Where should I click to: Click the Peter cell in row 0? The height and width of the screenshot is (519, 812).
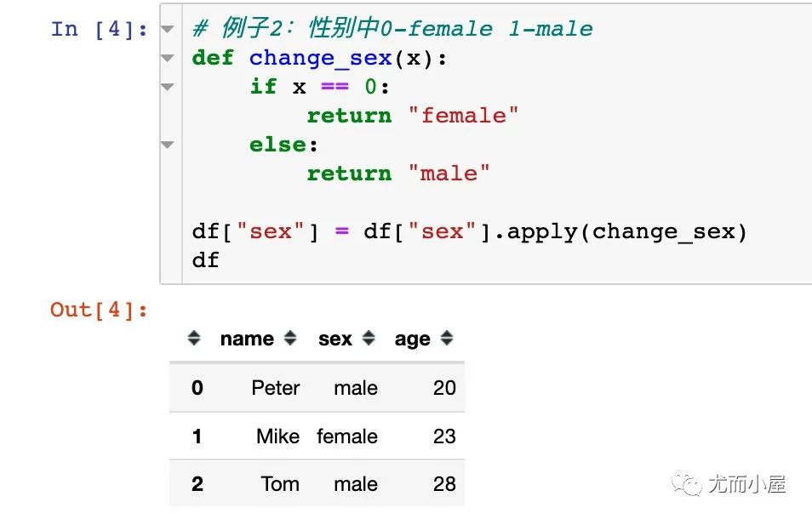(x=276, y=388)
